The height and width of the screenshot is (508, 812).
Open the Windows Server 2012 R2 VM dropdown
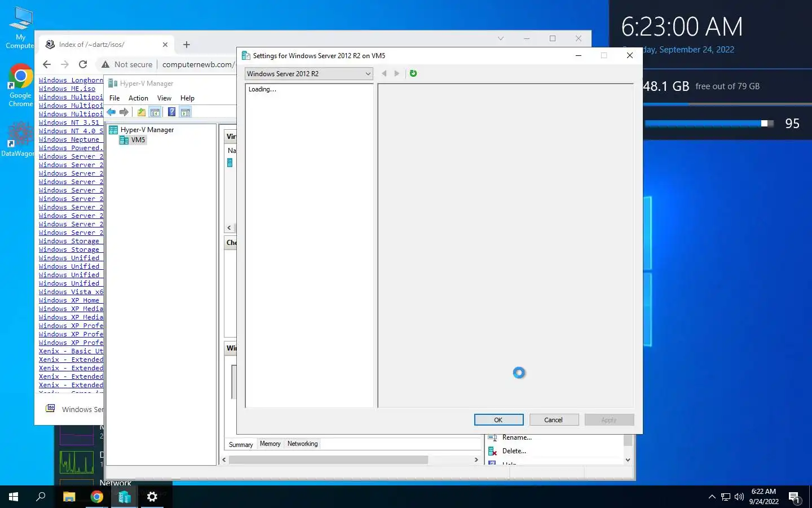(x=309, y=74)
